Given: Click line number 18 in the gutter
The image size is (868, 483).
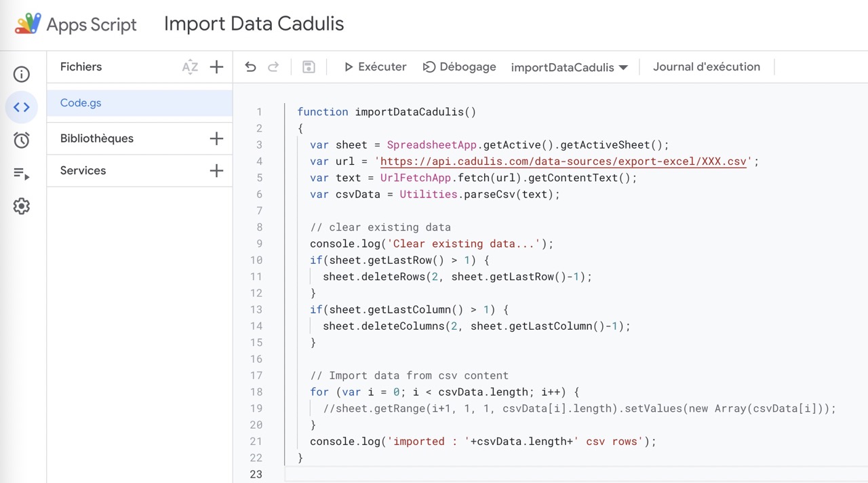Looking at the screenshot, I should 256,392.
